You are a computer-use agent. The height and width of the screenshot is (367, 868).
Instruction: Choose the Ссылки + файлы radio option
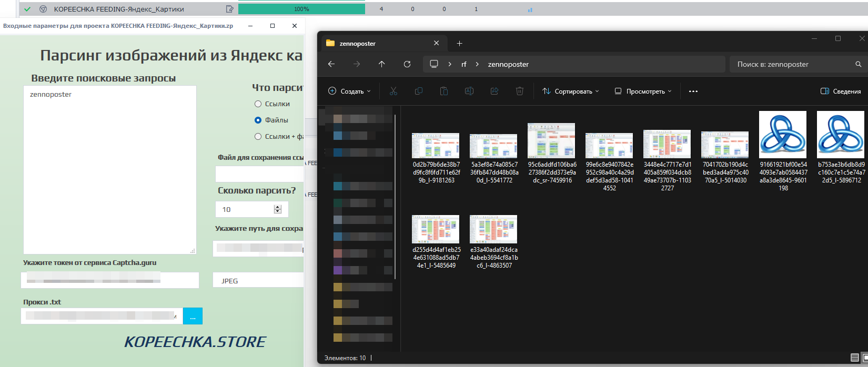[258, 137]
